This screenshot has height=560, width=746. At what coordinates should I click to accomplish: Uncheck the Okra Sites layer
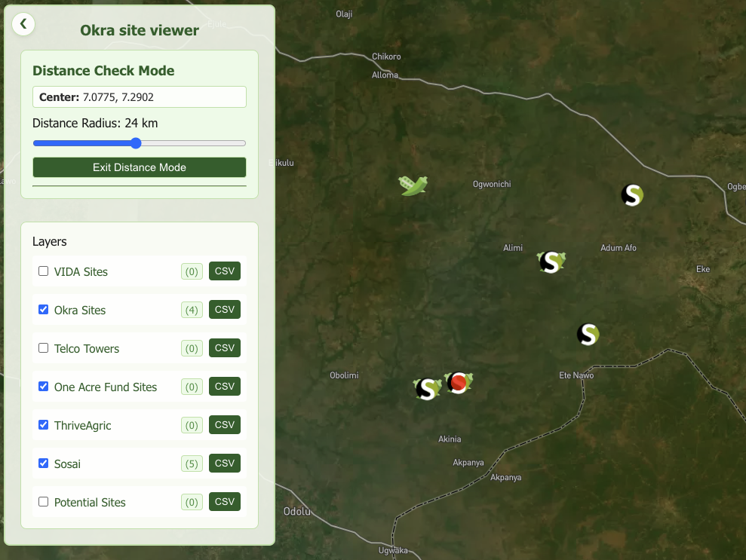pyautogui.click(x=44, y=310)
